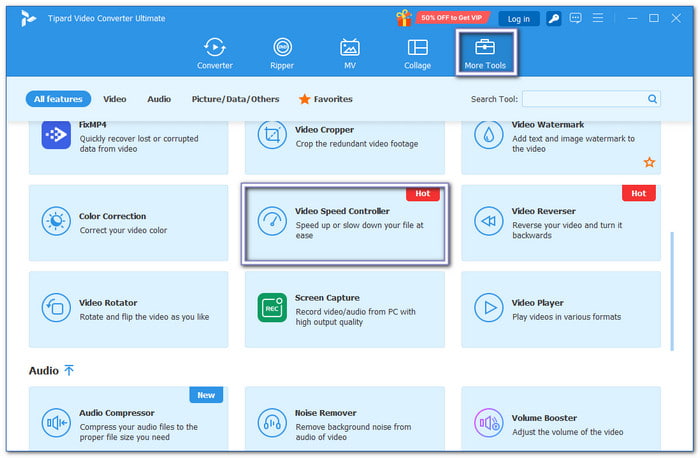
Task: Click the Video Watermark droplet icon
Action: pyautogui.click(x=488, y=134)
